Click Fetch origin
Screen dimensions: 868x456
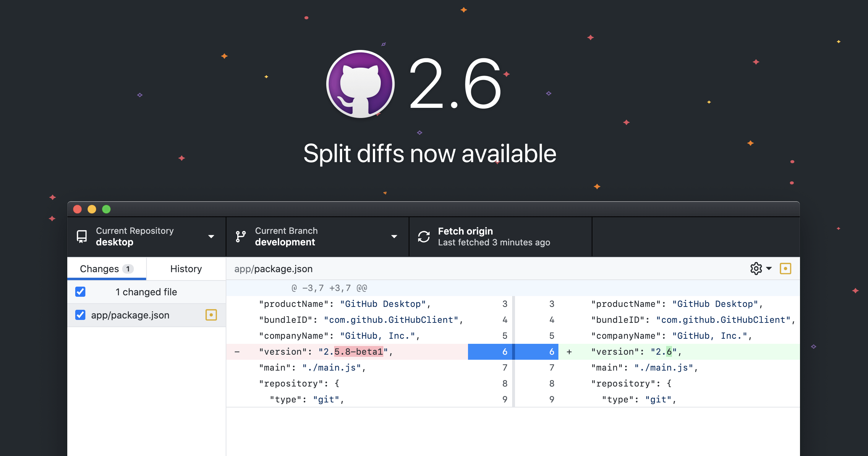point(465,231)
